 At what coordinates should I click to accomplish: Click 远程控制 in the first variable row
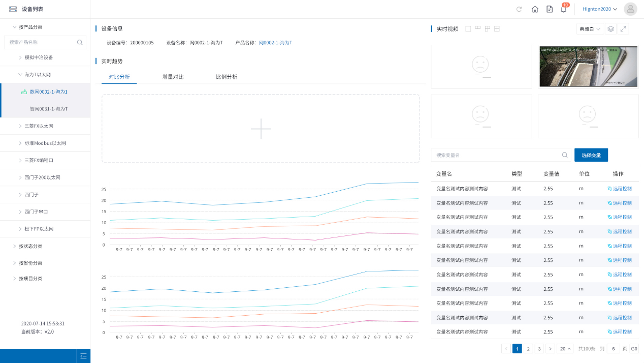[620, 188]
